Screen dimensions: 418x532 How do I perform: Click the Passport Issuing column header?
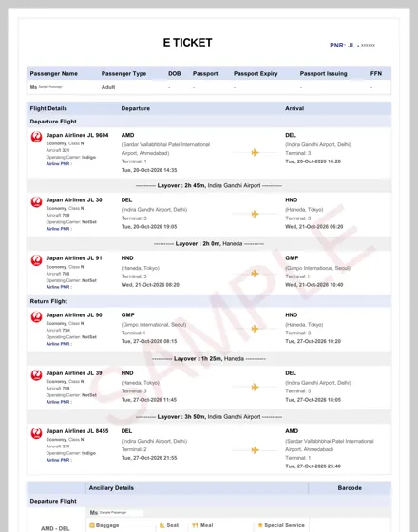323,74
